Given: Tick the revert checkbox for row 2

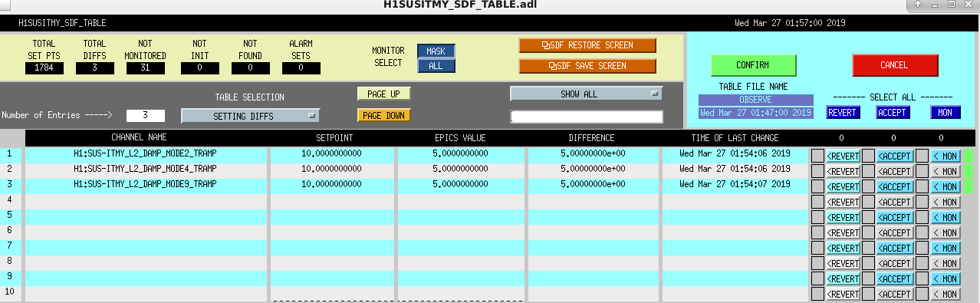Looking at the screenshot, I should click(x=818, y=171).
